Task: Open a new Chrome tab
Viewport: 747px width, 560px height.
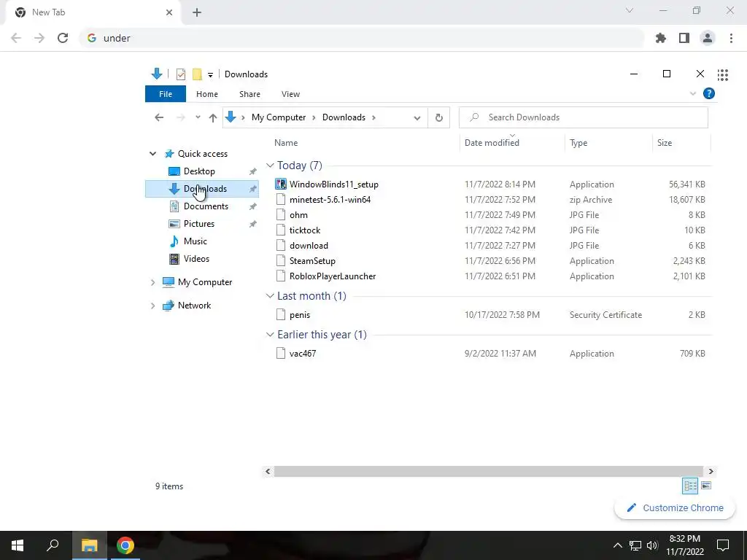Action: tap(197, 12)
